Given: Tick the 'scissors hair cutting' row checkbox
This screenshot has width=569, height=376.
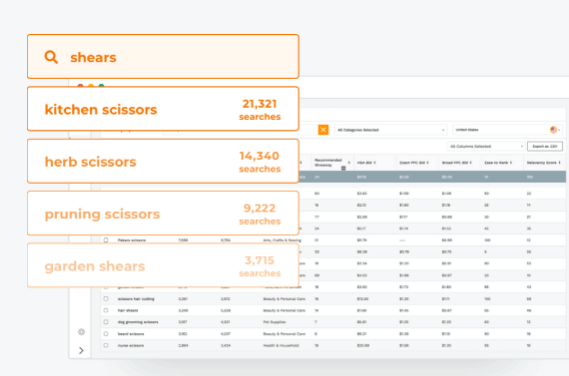Looking at the screenshot, I should (106, 299).
